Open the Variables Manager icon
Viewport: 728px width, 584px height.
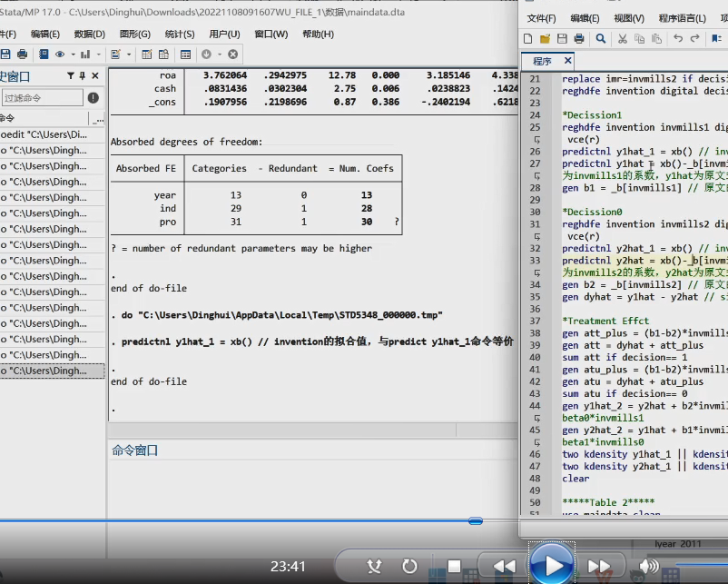pyautogui.click(x=186, y=54)
